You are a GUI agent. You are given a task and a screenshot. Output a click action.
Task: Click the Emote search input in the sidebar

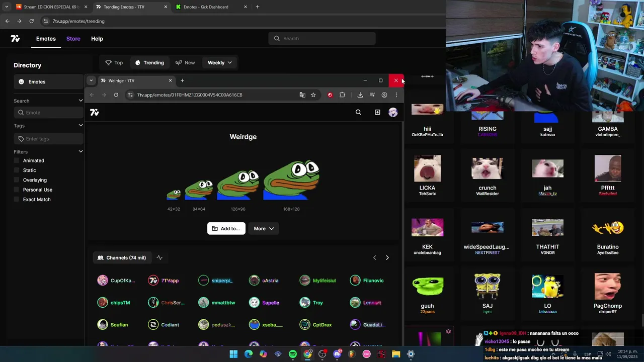(48, 113)
